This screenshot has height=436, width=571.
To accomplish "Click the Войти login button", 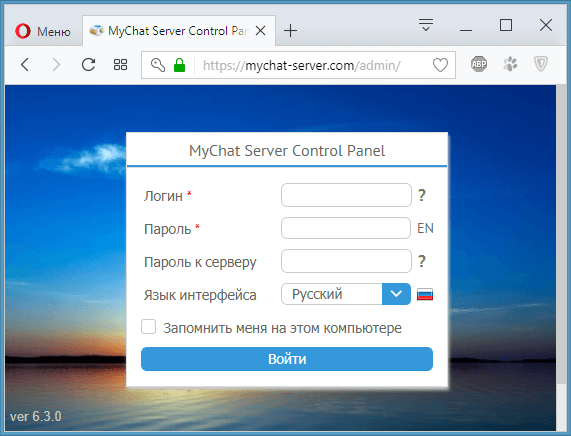I will click(x=287, y=359).
